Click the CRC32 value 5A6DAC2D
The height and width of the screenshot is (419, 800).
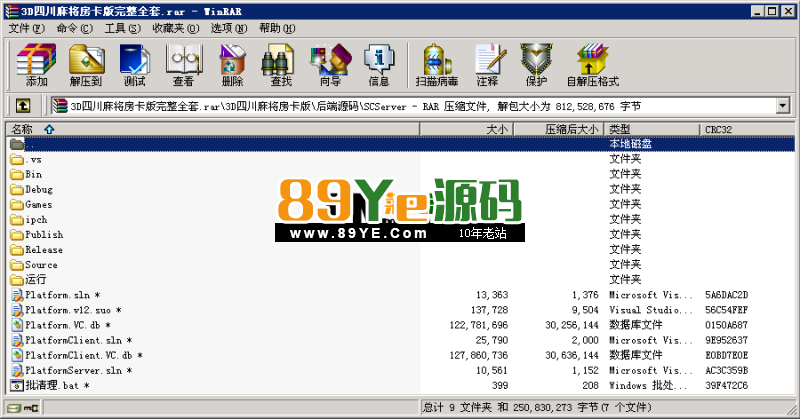tap(727, 295)
